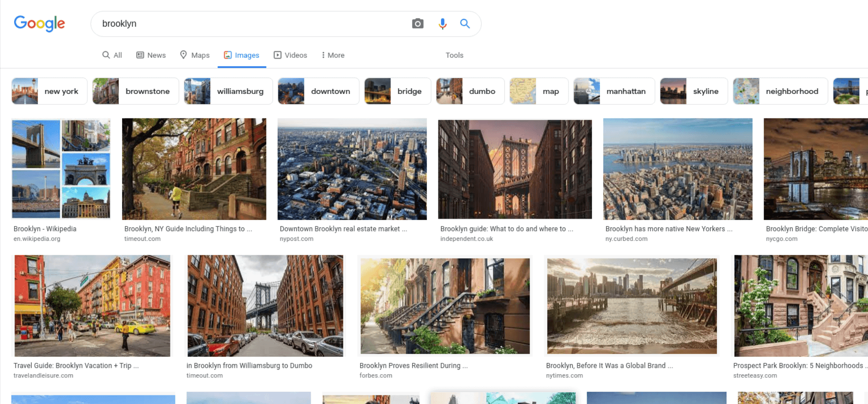Switch to the All tab
Screen dimensions: 868x404
pos(112,55)
